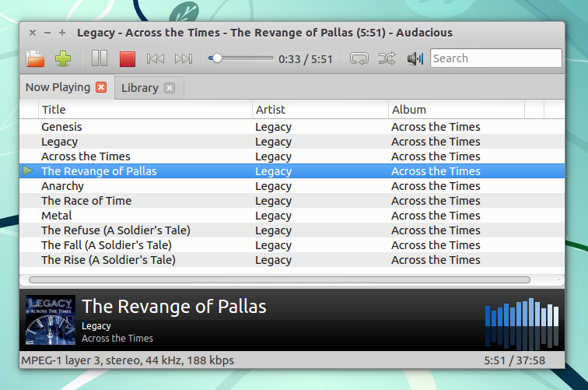The height and width of the screenshot is (390, 588).
Task: Open the volume control speaker icon
Action: tap(415, 58)
